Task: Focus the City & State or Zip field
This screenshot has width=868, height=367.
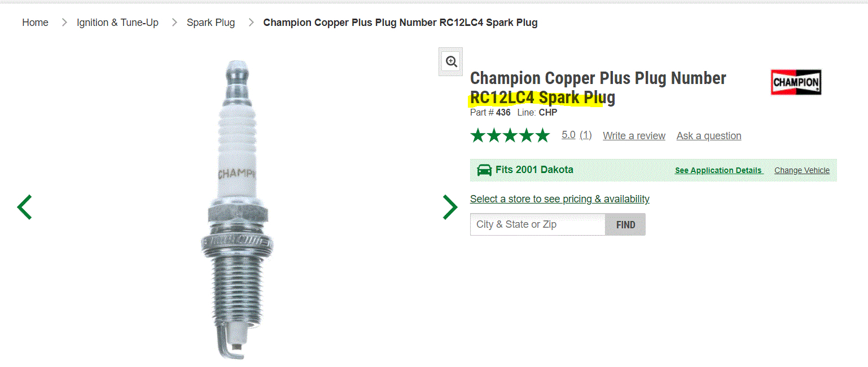Action: [x=537, y=224]
